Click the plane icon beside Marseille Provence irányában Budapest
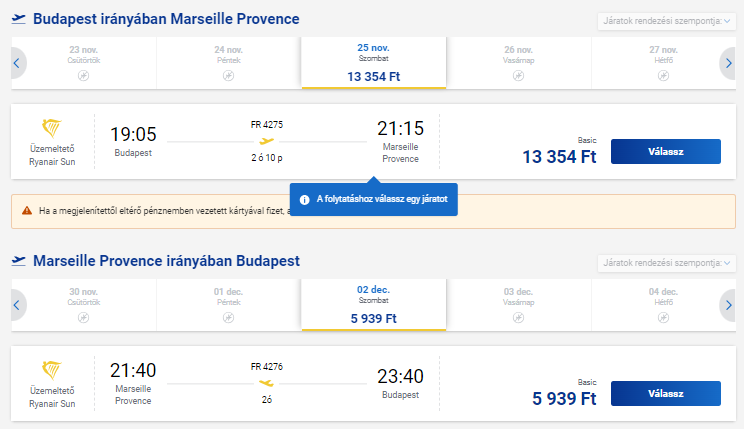The height and width of the screenshot is (429, 744). (19, 261)
